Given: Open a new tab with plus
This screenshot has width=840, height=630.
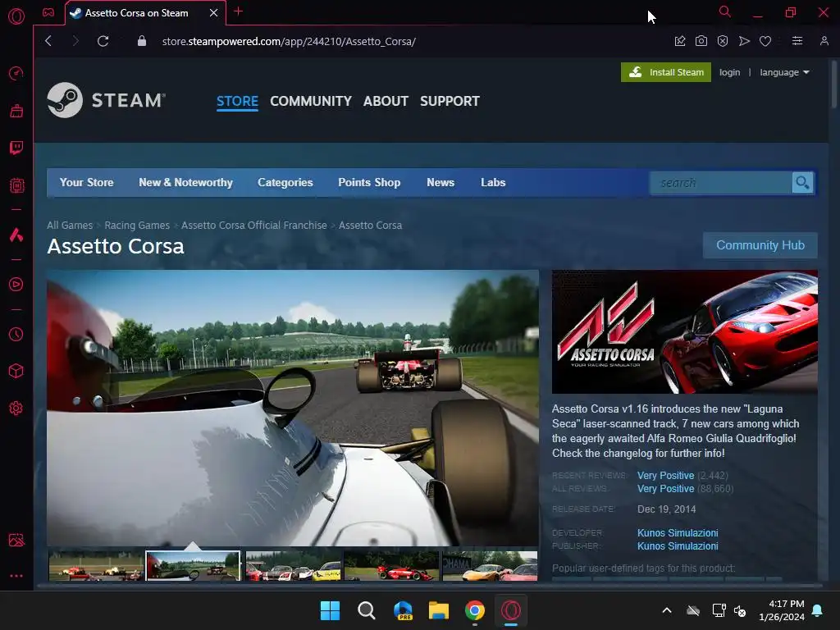Looking at the screenshot, I should (239, 11).
